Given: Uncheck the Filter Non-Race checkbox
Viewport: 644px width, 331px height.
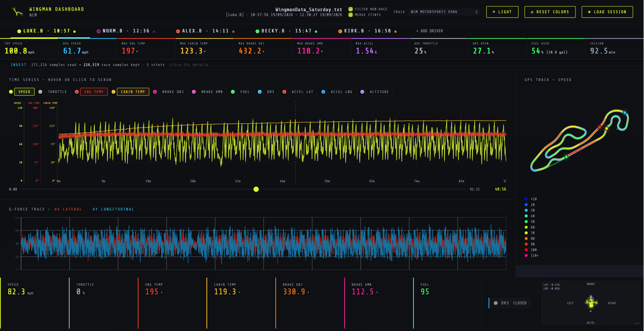Looking at the screenshot, I should [x=351, y=9].
